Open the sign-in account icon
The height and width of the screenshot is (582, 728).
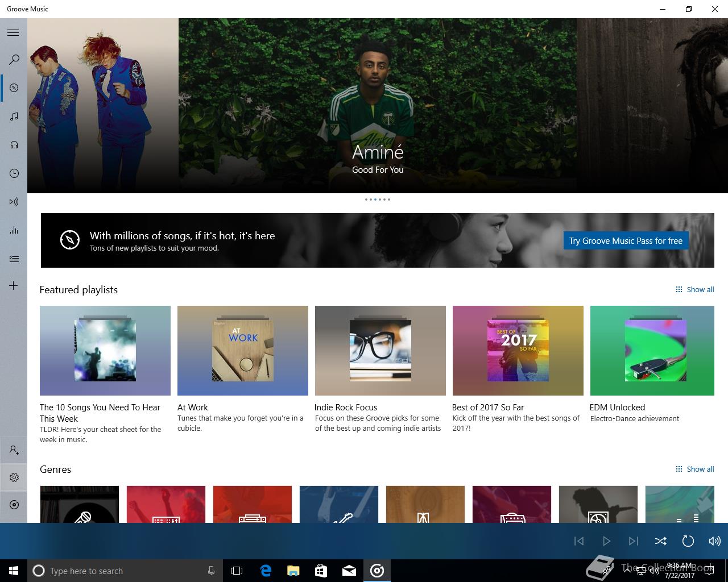14,450
